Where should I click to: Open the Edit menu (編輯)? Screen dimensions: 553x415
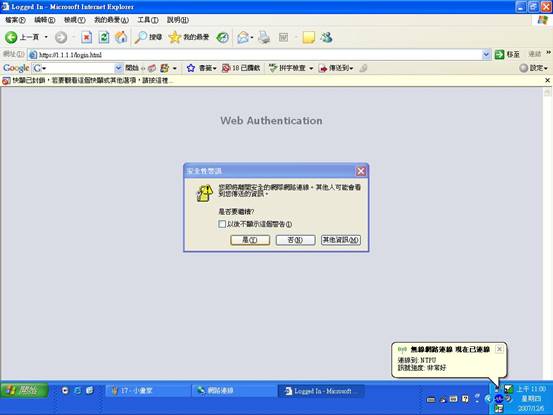click(44, 20)
